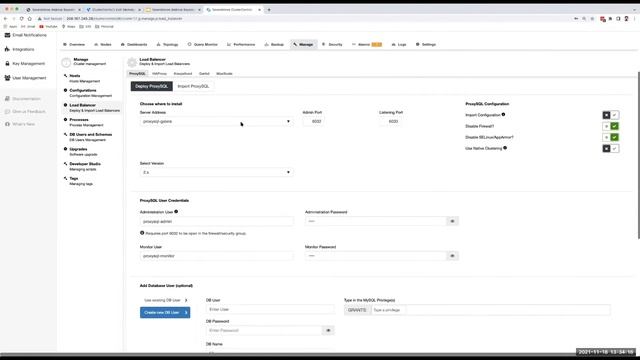Switch to the Dashboards tab
The height and width of the screenshot is (360, 640).
[134, 44]
